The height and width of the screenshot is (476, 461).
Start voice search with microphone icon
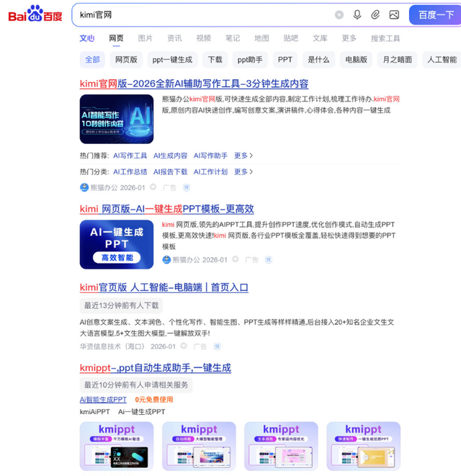pos(357,14)
